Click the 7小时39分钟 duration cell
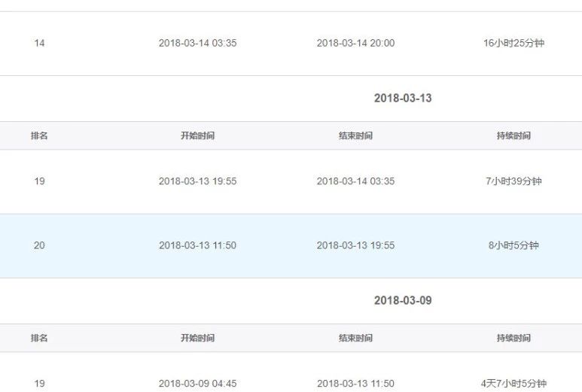Screen dimensions: 582x392 513,182
